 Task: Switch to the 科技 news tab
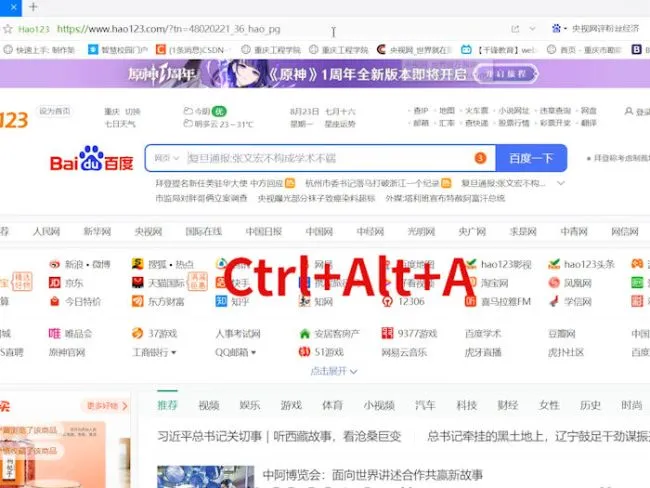pyautogui.click(x=466, y=405)
